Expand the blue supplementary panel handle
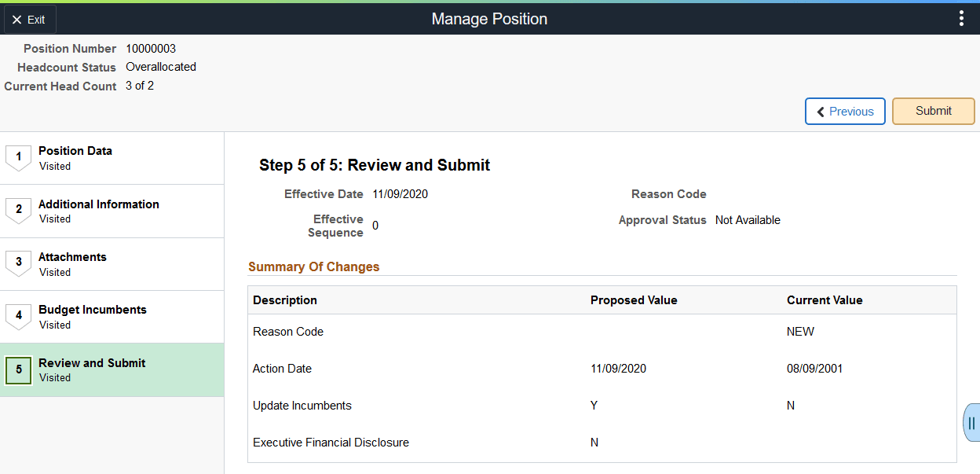This screenshot has height=474, width=980. (x=971, y=422)
